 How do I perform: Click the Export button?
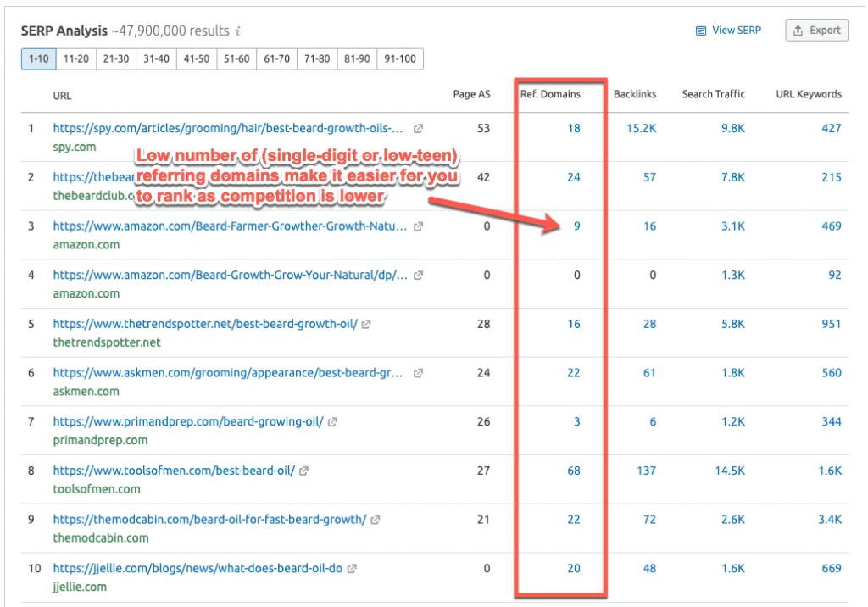point(816,31)
